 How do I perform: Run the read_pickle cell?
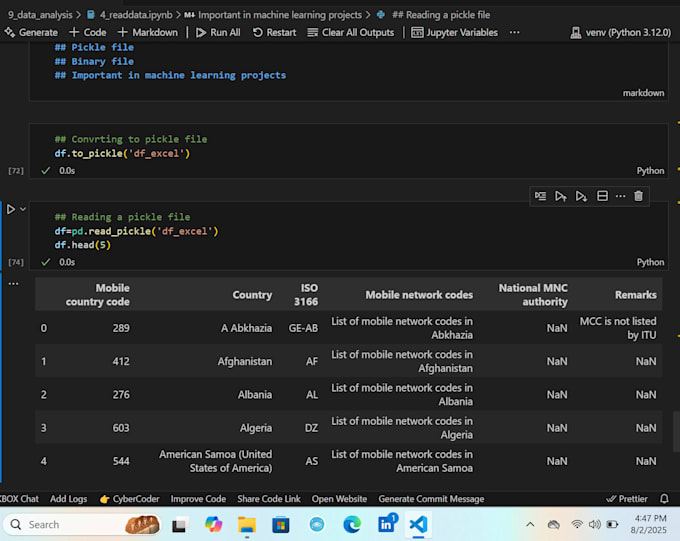click(x=11, y=210)
